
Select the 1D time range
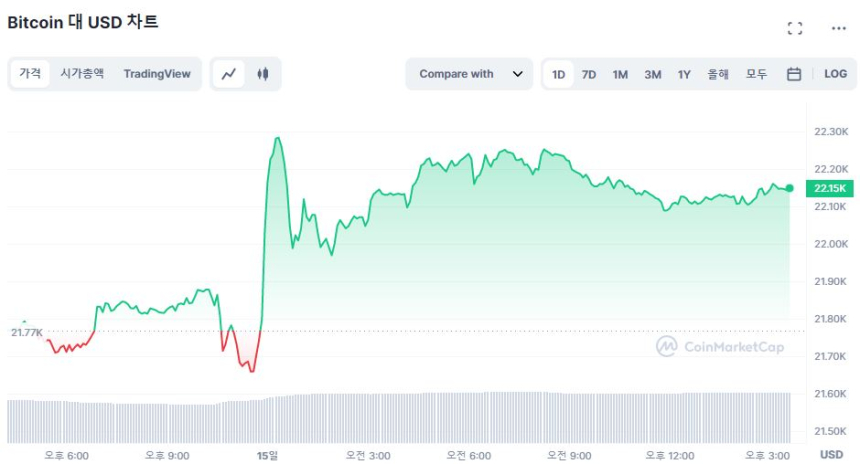point(559,74)
